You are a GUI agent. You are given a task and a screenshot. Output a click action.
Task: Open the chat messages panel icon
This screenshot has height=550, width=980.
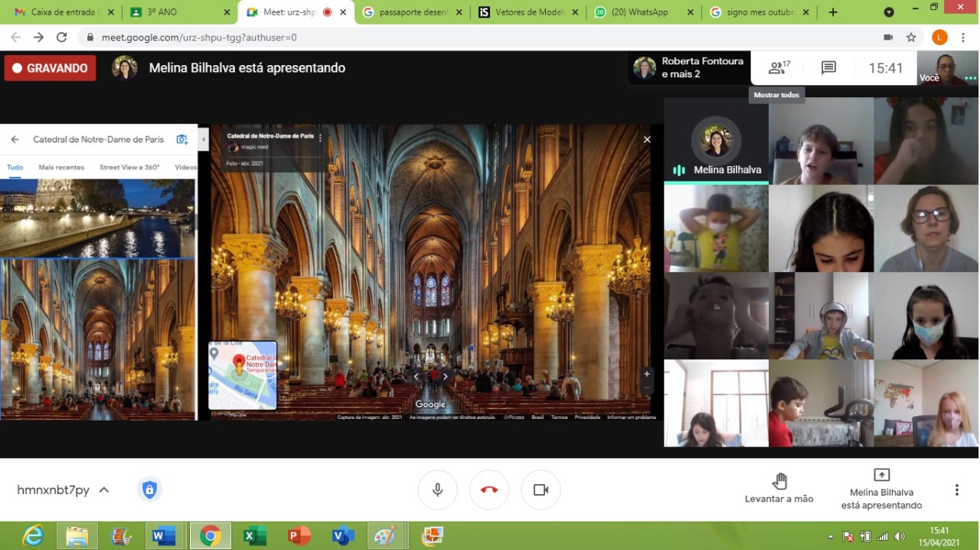coord(828,68)
